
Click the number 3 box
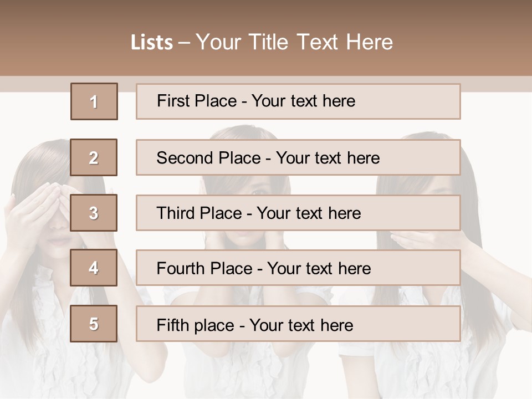pos(94,213)
